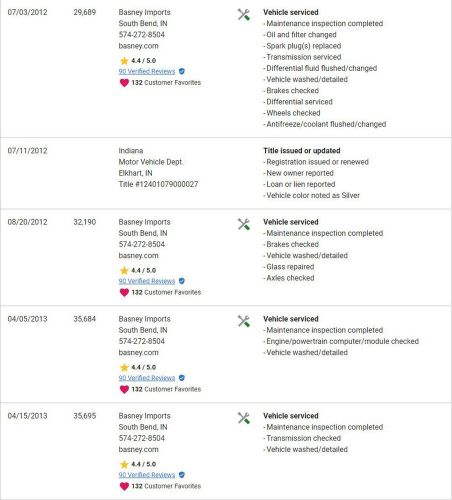
Task: Click the verified shield badge in 07/03/2012 entry
Action: (x=182, y=71)
